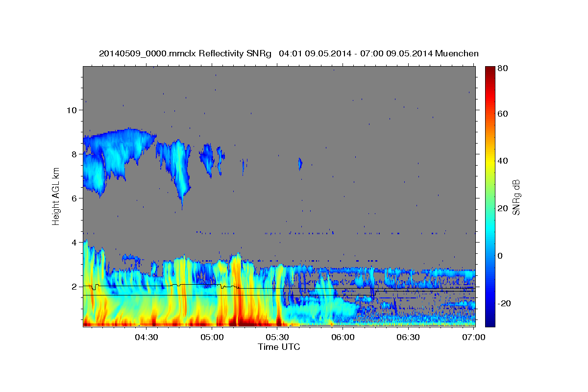Screen dimensions: 588x392
Task: Click the dark red top of the colorbar
Action: (x=490, y=71)
